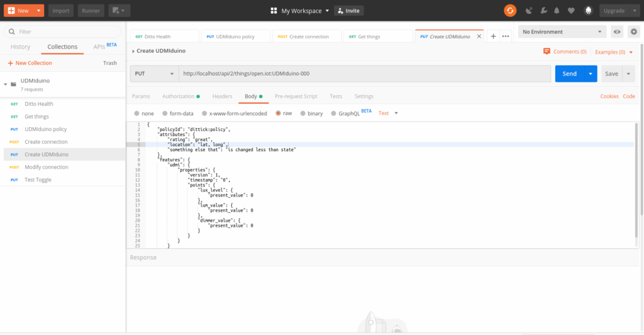The image size is (644, 335).
Task: Switch to the Create connection request tab
Action: (307, 37)
